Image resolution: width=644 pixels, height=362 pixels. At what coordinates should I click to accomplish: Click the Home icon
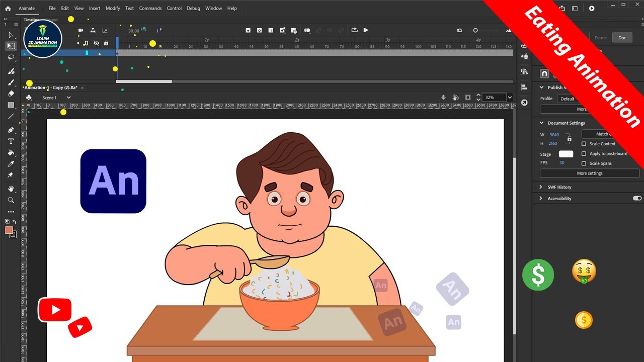pos(8,8)
